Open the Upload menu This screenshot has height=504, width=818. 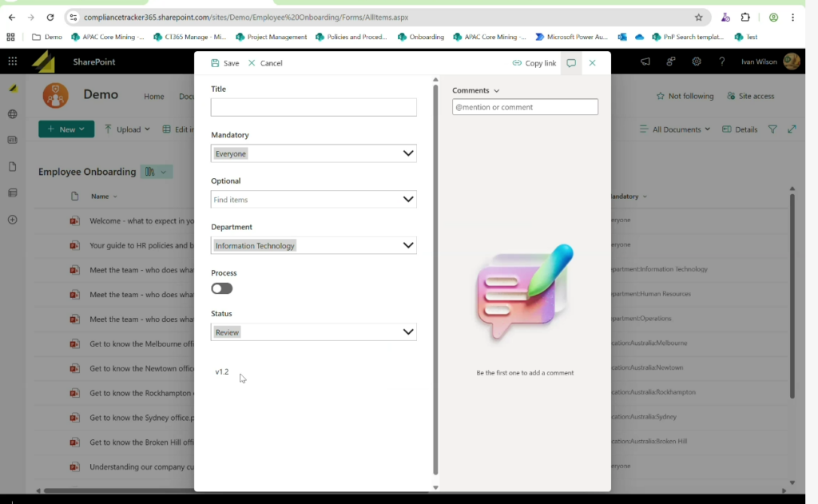click(127, 129)
